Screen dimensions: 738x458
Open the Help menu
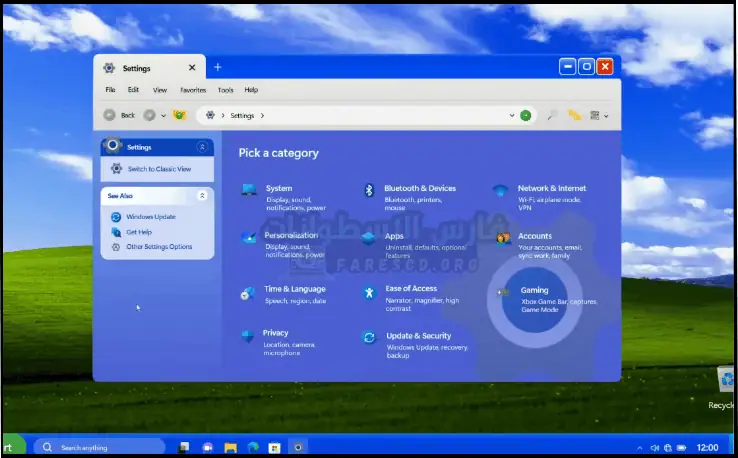pos(251,89)
